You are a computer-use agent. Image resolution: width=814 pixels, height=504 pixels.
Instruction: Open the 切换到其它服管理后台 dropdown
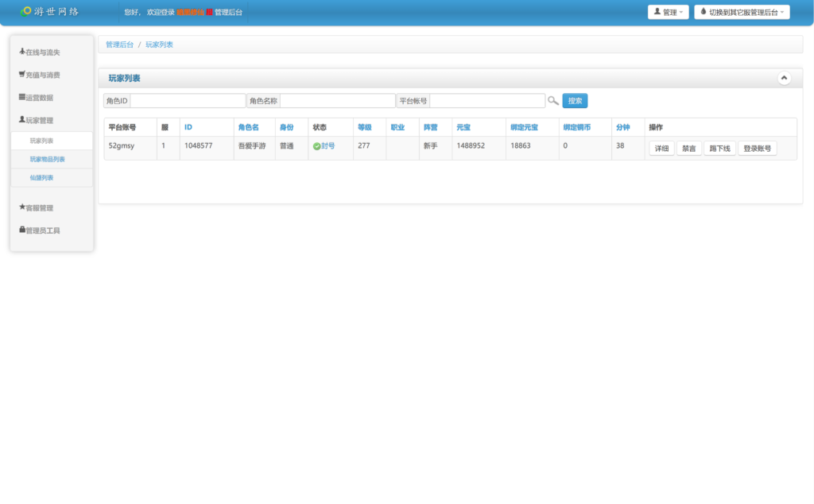(x=742, y=13)
